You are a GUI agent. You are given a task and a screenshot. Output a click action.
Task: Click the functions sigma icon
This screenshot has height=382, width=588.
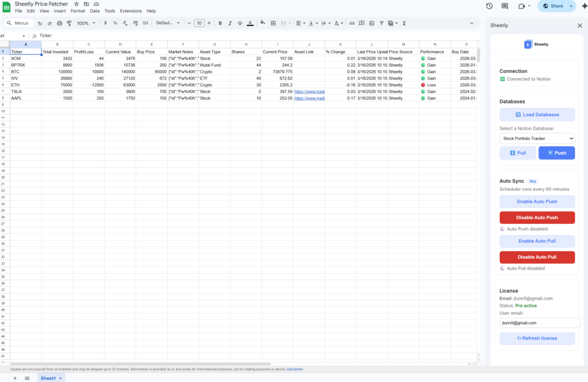[404, 24]
